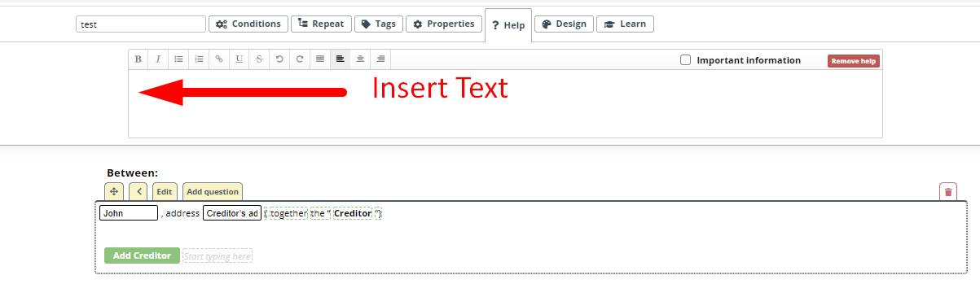Click the bold word Creditor
This screenshot has height=297, width=980.
click(352, 213)
